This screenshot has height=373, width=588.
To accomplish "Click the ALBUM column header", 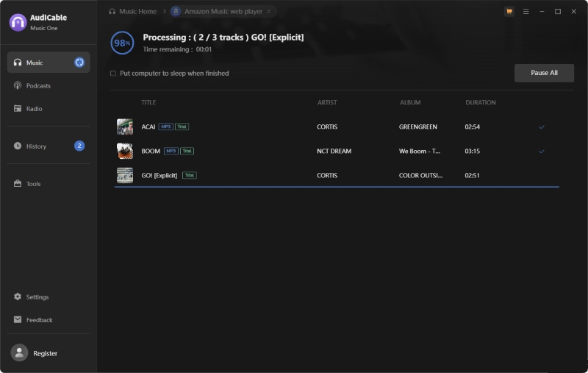I will tap(410, 102).
